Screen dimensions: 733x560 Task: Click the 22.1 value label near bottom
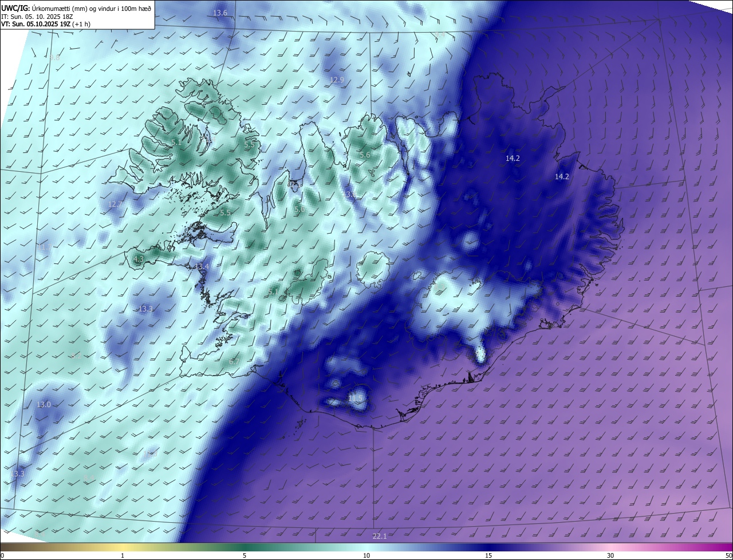coord(380,536)
